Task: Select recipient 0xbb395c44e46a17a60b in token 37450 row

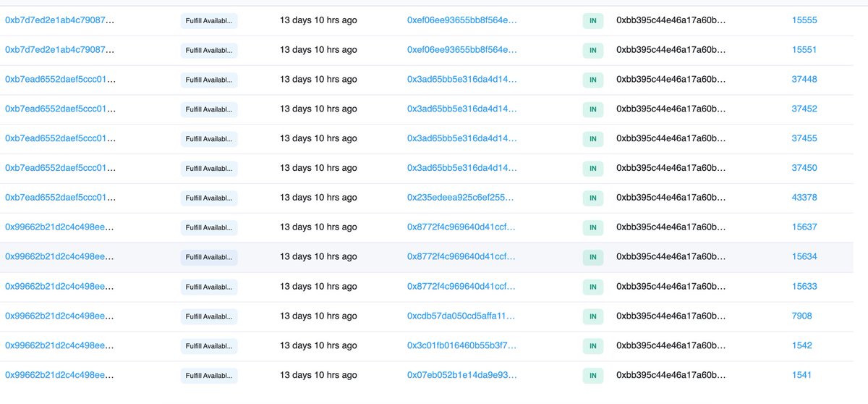Action: click(x=671, y=168)
